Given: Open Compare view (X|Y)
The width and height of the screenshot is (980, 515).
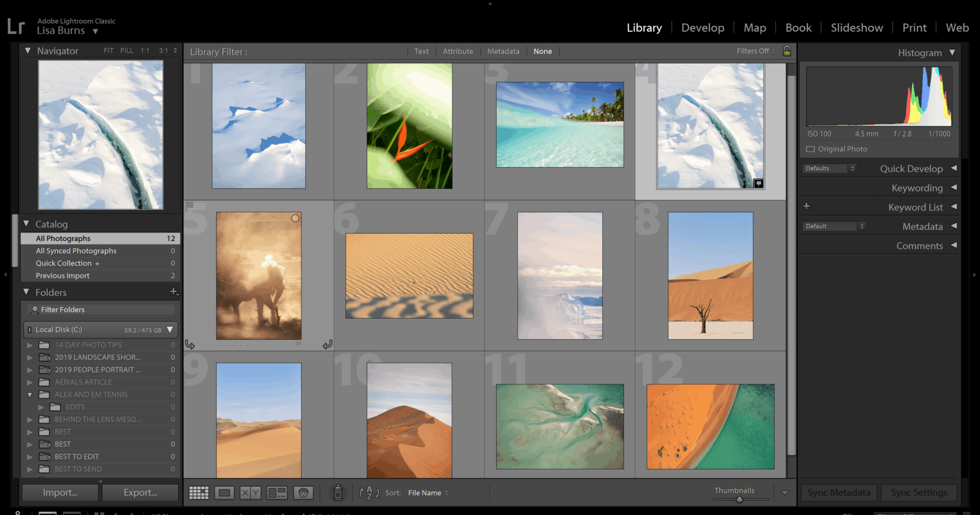Looking at the screenshot, I should click(x=250, y=493).
